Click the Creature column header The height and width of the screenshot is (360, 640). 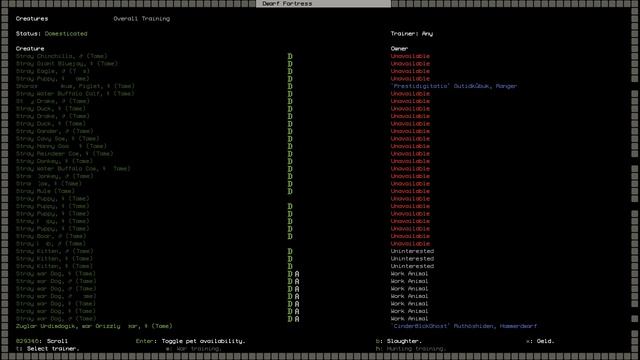click(30, 49)
